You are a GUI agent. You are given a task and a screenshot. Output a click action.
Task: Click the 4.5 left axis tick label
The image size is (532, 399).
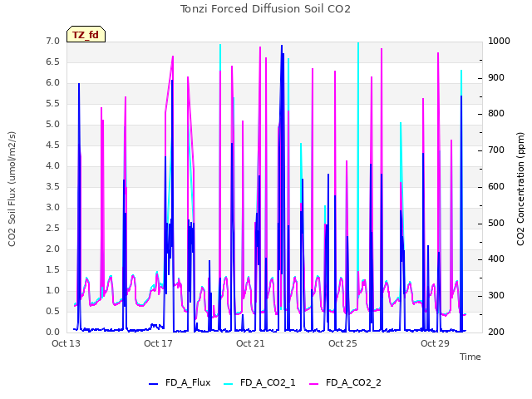click(53, 145)
